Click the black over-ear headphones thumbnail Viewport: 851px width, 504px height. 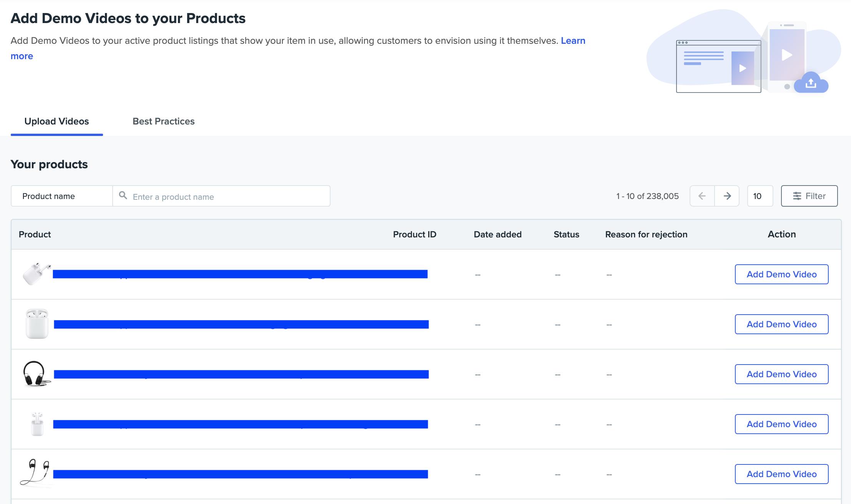click(x=36, y=374)
